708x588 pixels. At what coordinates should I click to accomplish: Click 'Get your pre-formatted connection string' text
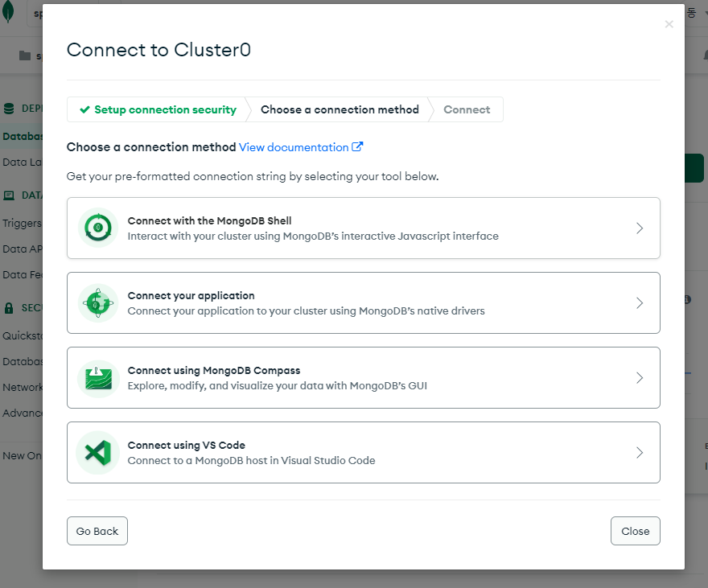253,176
